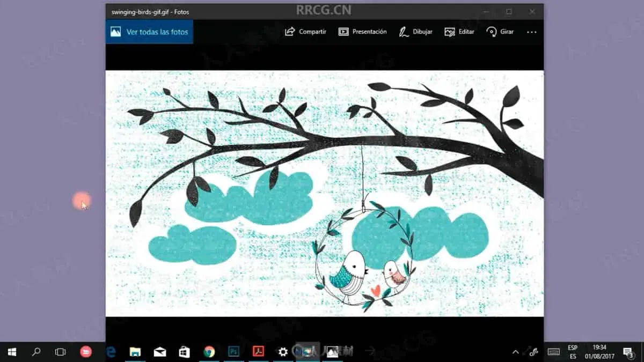Screen dimensions: 644x362
Task: Open Adobe Acrobat from the taskbar
Action: click(259, 352)
